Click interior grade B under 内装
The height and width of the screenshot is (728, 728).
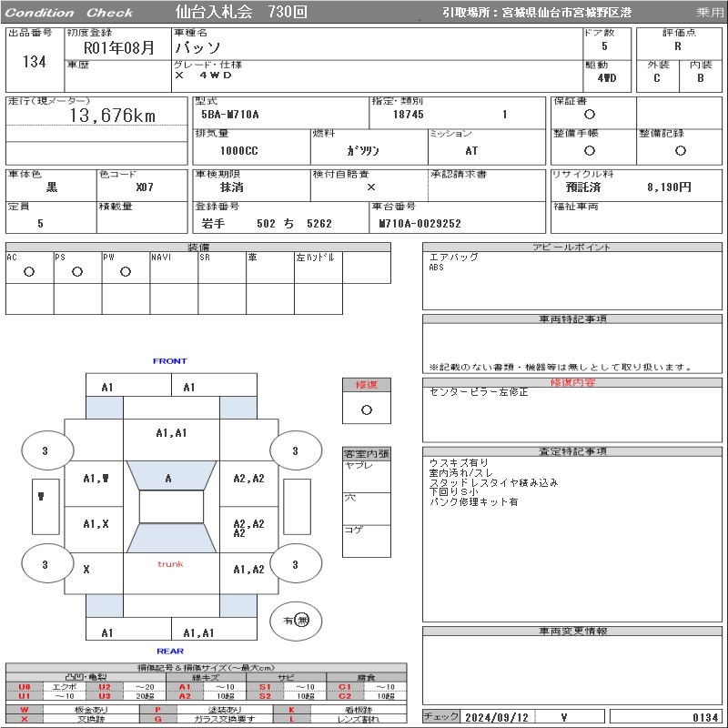coord(701,78)
